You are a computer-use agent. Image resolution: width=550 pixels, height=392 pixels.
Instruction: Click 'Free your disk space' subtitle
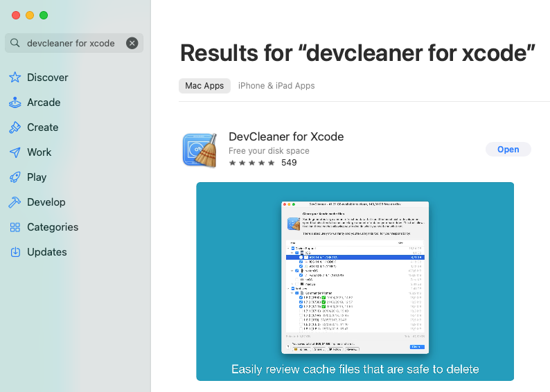[269, 151]
